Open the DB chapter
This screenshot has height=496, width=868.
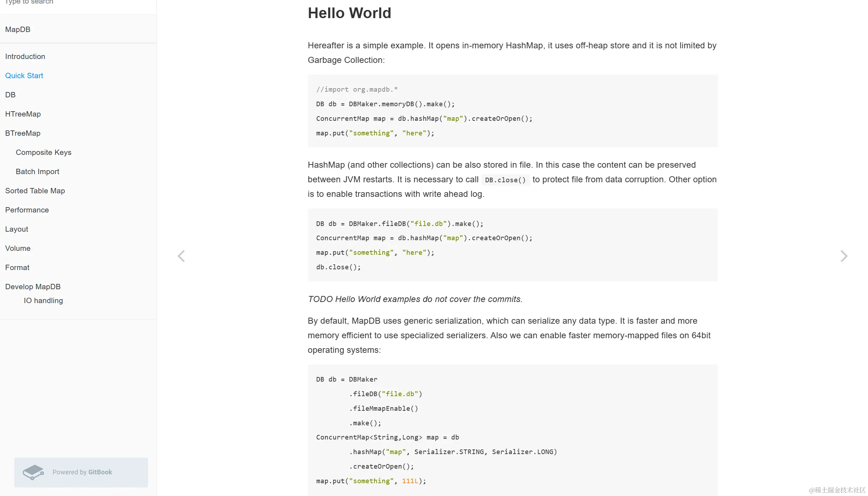(x=10, y=95)
